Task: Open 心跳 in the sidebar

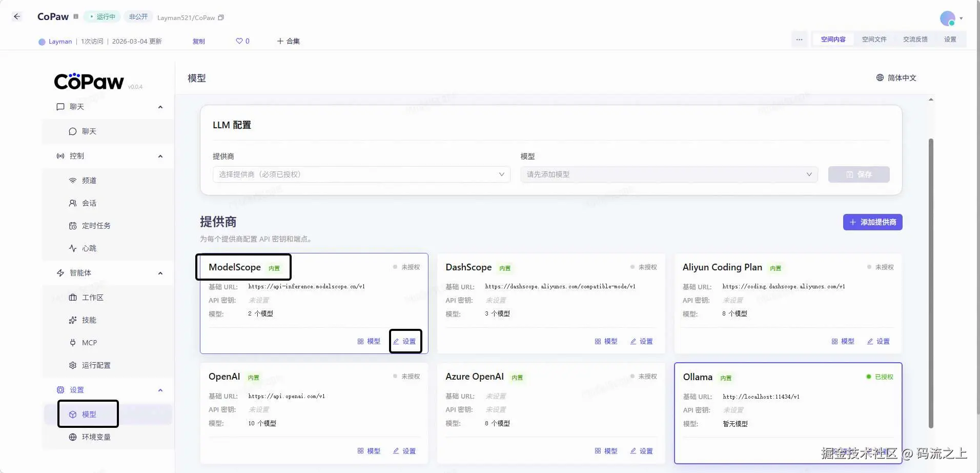Action: [108, 248]
